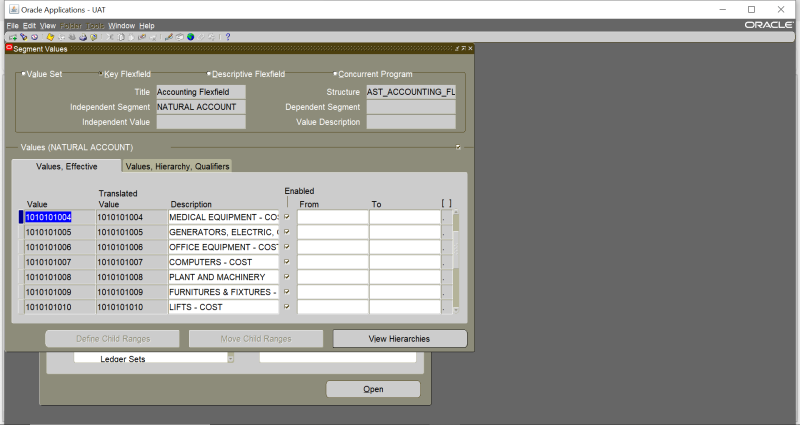This screenshot has height=425, width=800.
Task: Click the To date field for COMPUTERS - COST row
Action: tap(405, 262)
